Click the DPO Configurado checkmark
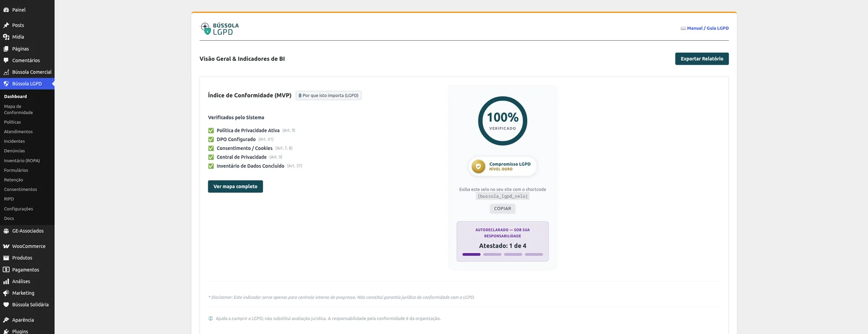The image size is (868, 334). click(x=211, y=140)
